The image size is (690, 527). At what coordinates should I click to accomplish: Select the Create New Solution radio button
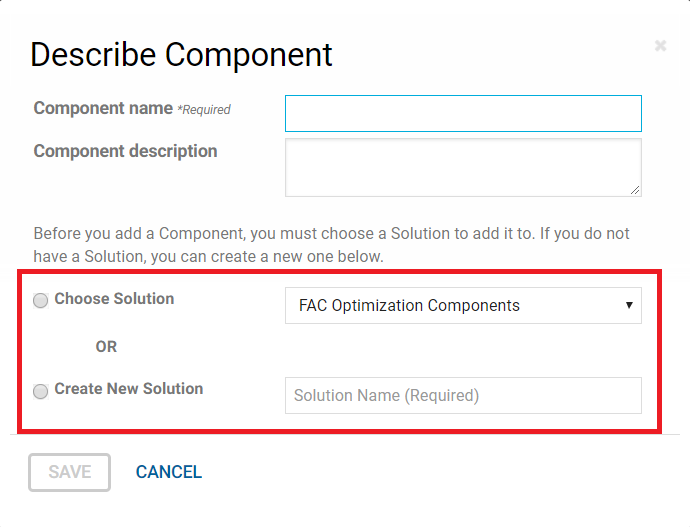[41, 391]
